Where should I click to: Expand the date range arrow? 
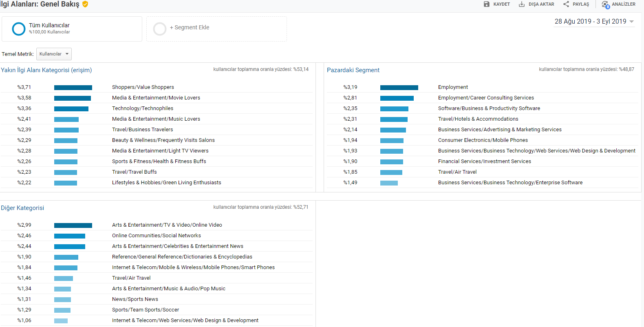632,22
